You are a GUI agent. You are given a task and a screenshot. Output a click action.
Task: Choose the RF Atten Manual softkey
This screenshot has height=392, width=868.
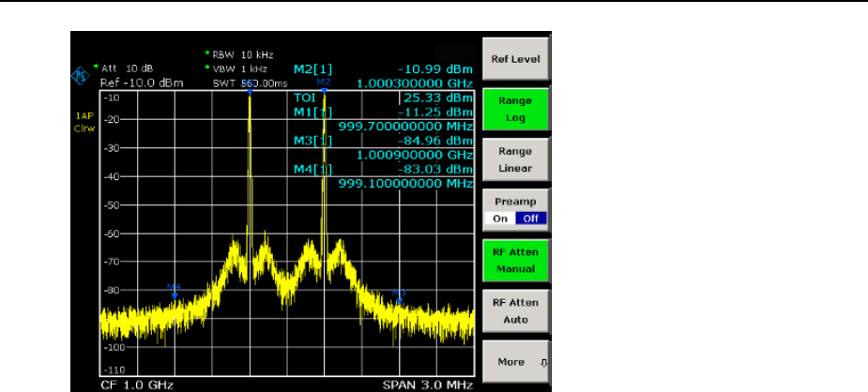515,261
